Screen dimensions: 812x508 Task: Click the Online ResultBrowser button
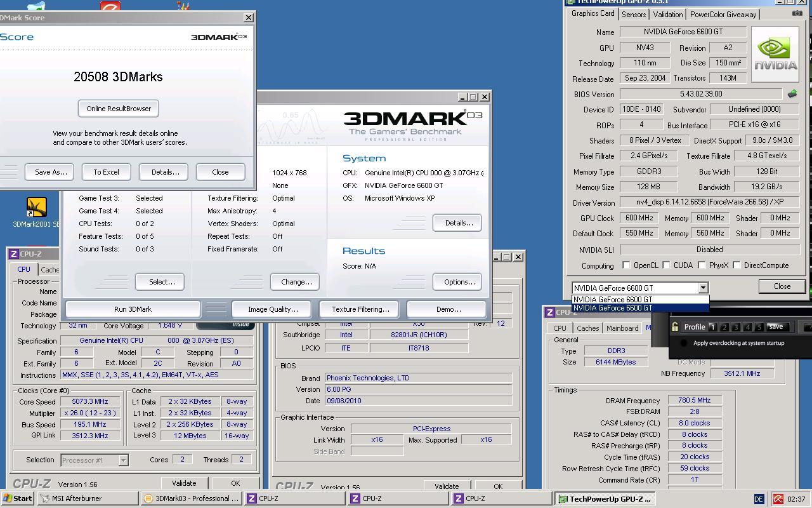pos(119,109)
